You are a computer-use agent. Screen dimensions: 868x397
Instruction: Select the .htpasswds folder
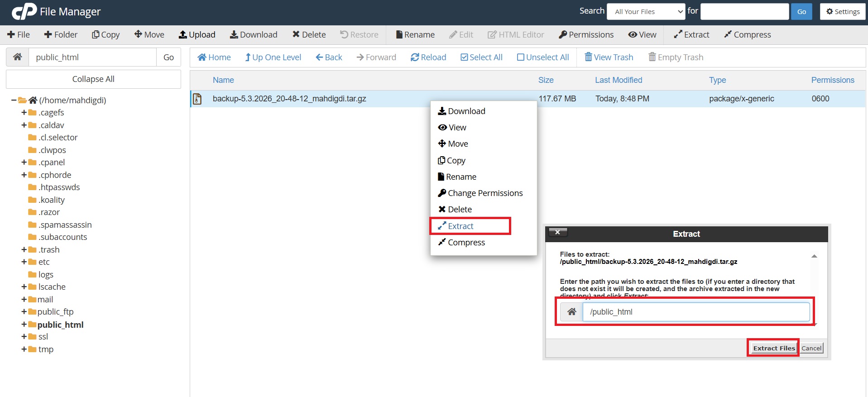click(x=54, y=187)
